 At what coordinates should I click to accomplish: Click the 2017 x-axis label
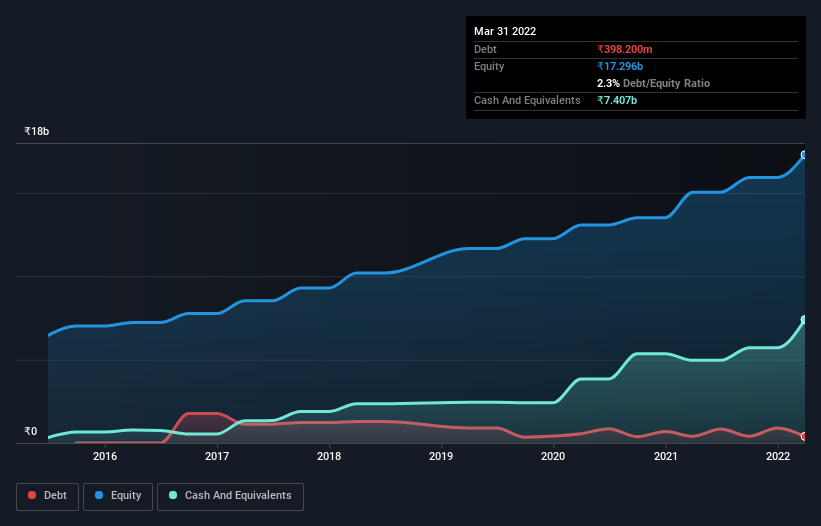click(x=217, y=456)
